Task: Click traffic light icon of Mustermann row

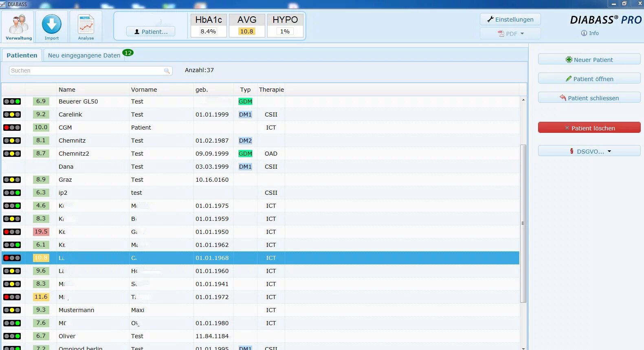Action: (12, 310)
